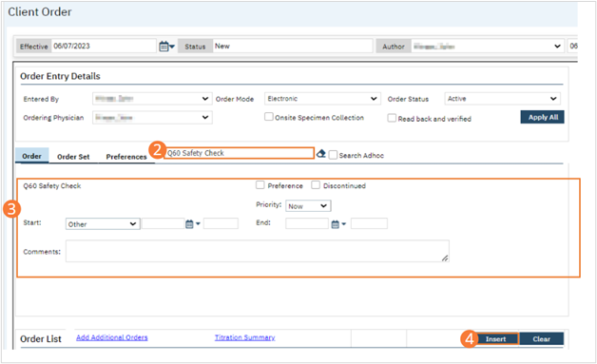Open the Titration Summary link

[245, 337]
